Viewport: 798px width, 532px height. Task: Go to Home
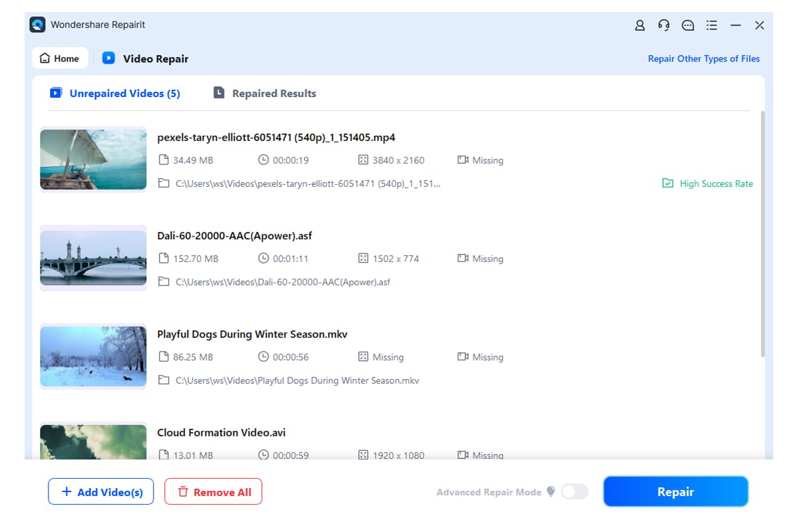[60, 59]
